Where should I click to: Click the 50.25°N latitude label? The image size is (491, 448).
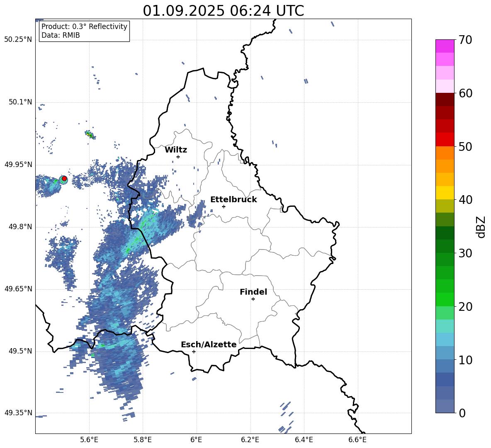pos(18,40)
